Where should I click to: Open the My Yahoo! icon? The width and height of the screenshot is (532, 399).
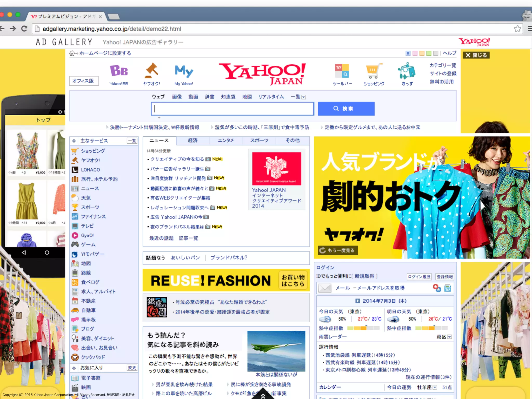pos(184,71)
